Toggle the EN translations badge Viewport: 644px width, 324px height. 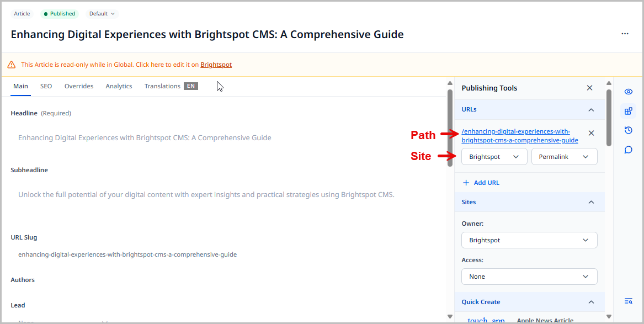point(191,86)
